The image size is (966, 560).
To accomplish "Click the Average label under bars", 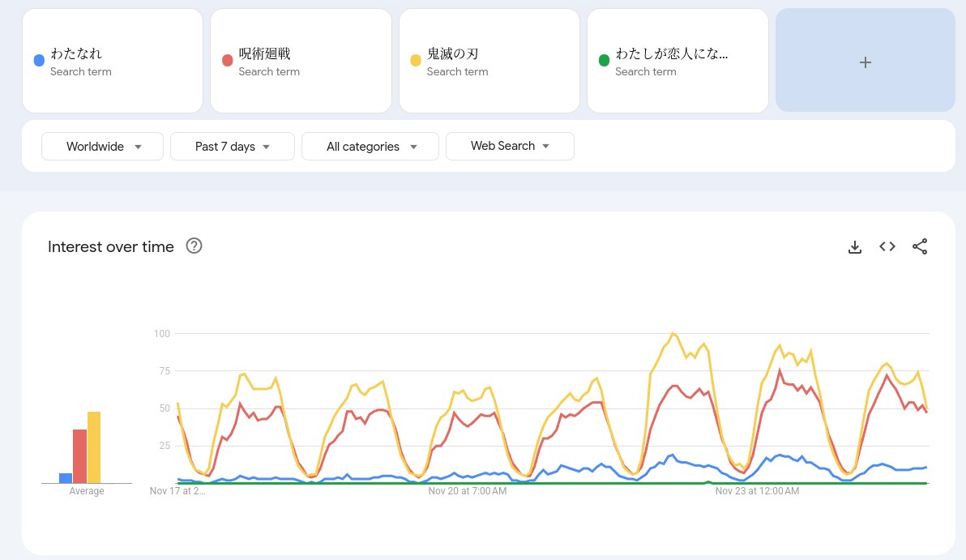I will tap(86, 491).
